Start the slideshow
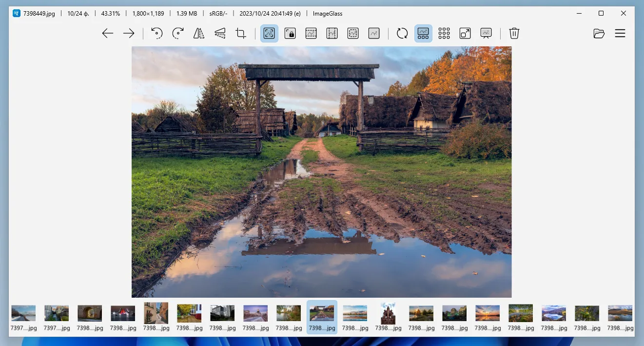644x346 pixels. click(x=486, y=33)
